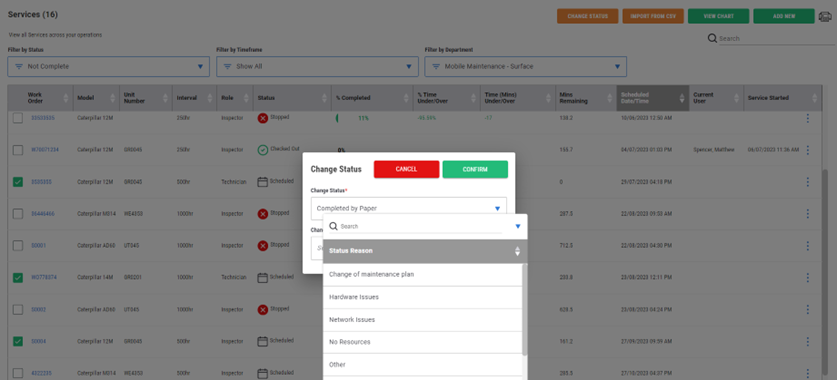Open work order link 33533535

coord(42,118)
